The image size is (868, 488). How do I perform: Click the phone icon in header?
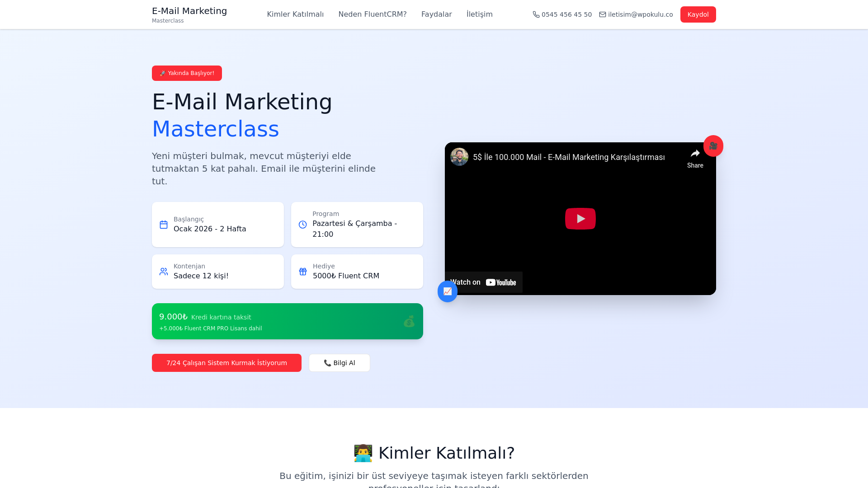[536, 14]
